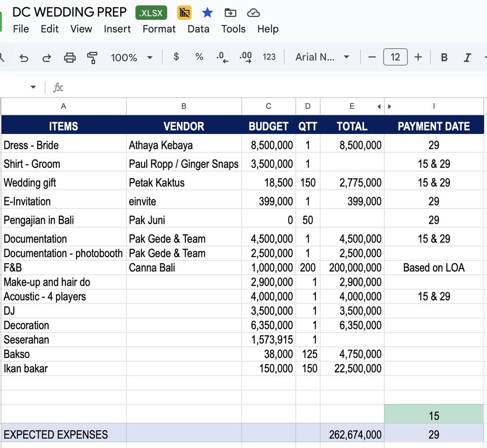Screen dimensions: 487x448
Task: Open the Data menu
Action: coord(198,29)
